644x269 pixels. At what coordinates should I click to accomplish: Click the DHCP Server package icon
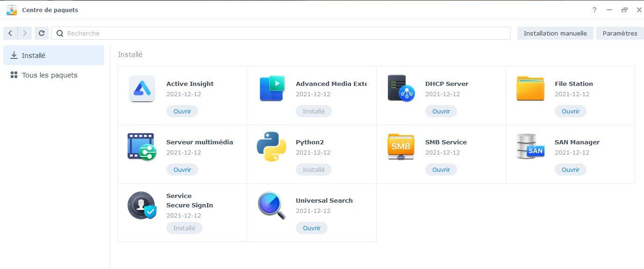[401, 88]
